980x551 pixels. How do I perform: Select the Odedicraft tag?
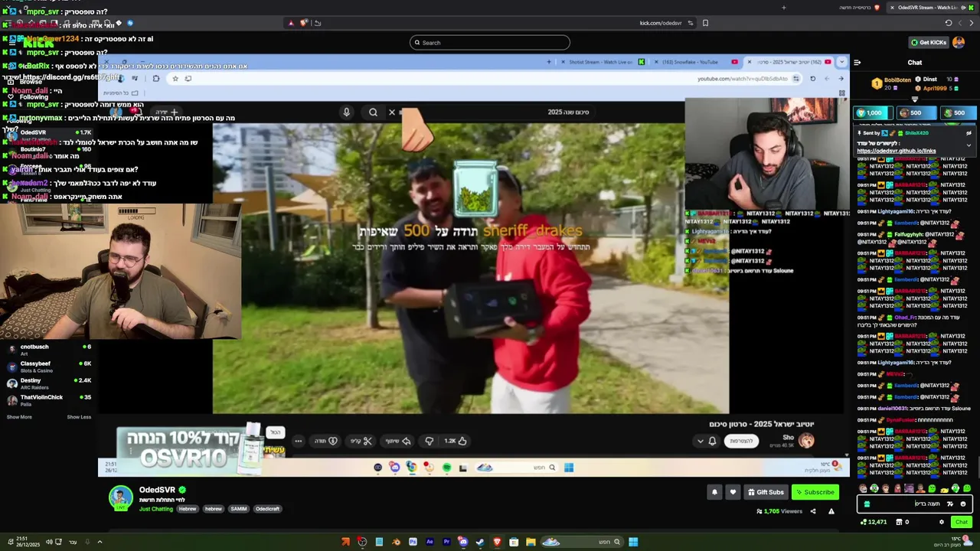267,509
